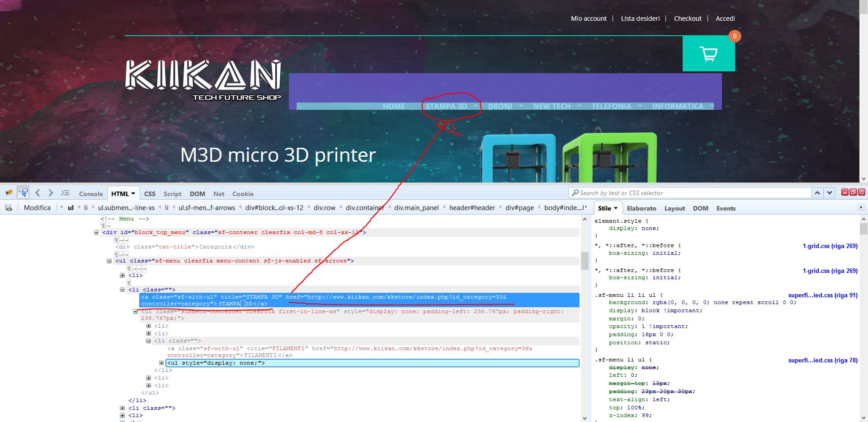Open the HTML tab options arrow
Viewport: 868px width, 422px height.
(x=133, y=194)
